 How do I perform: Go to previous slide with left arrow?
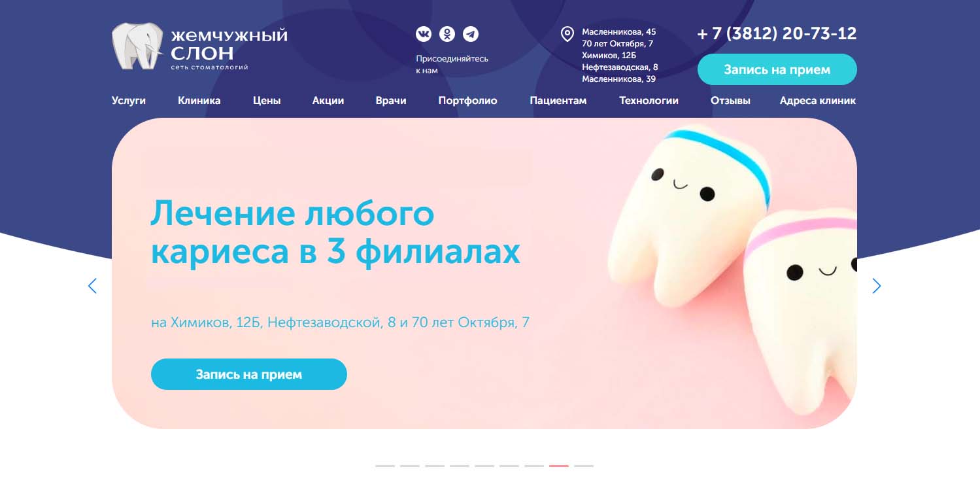92,286
